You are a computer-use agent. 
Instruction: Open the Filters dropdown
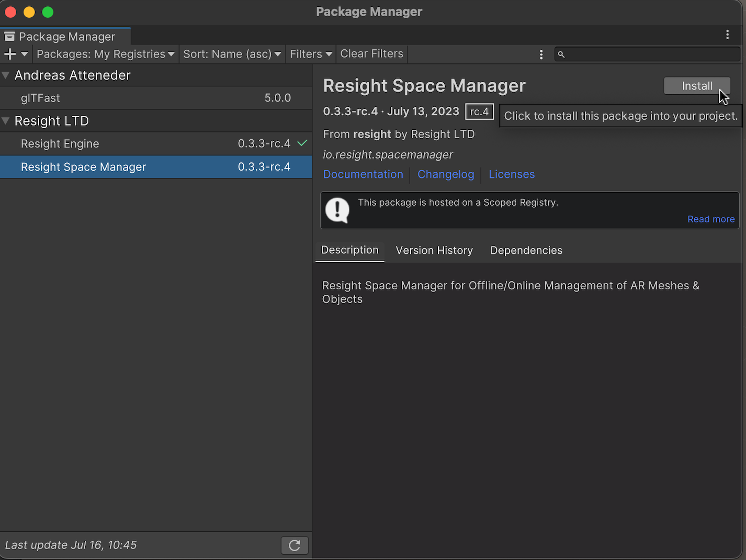[x=311, y=54]
